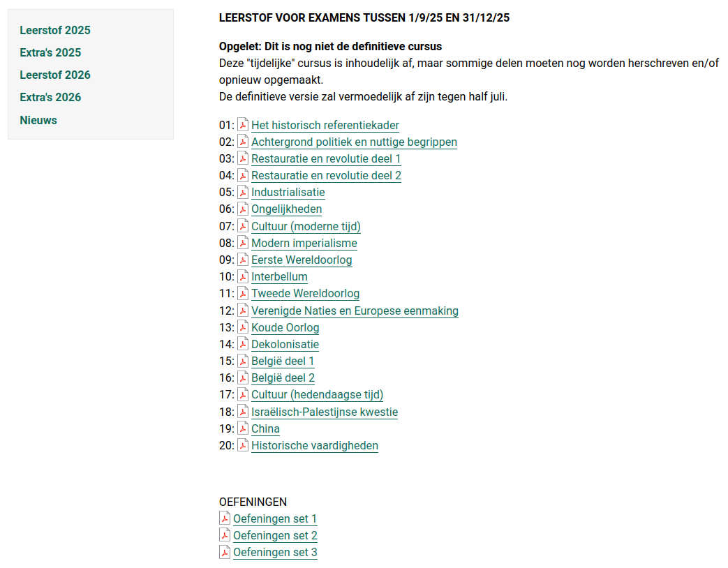Open Tweede Wereldoorlog link
Viewport: 728px width, 568px height.
(306, 293)
